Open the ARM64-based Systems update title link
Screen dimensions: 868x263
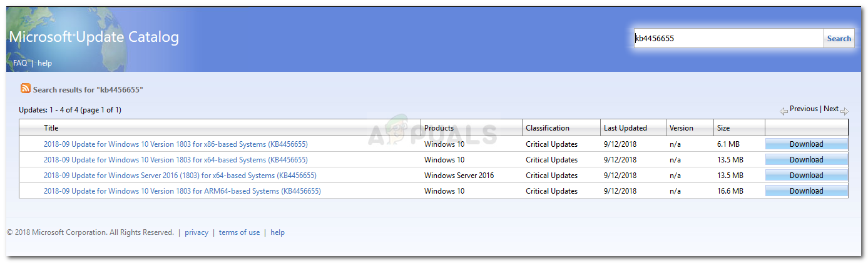pyautogui.click(x=182, y=191)
